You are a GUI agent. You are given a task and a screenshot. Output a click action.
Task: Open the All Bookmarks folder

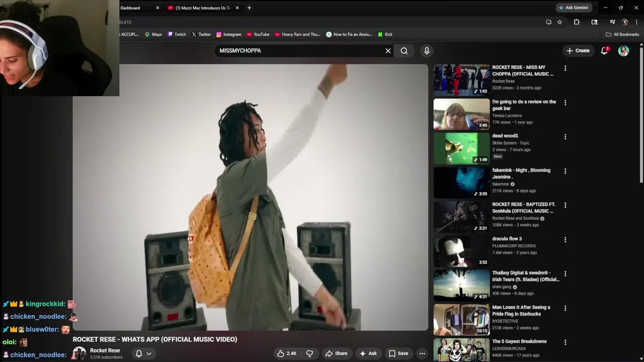point(622,34)
